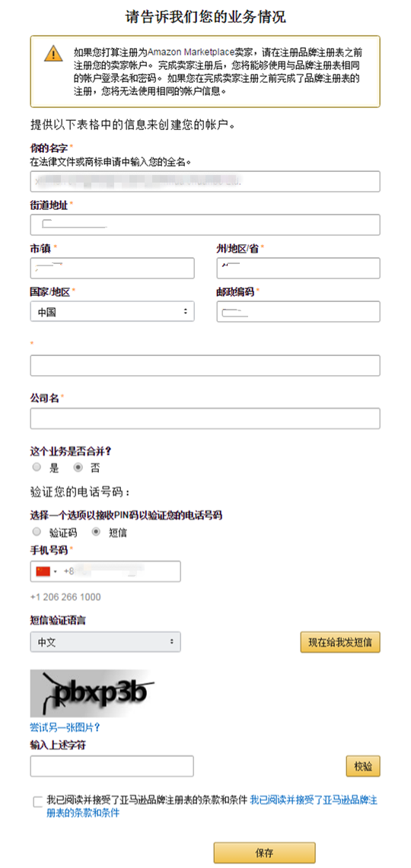Focus the 邮政编码 input field

pos(298,312)
